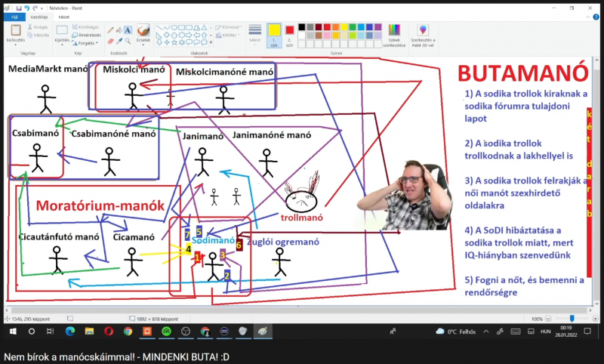This screenshot has height=364, width=604.
Task: Click the horizontal scrollbar track
Action: click(x=298, y=310)
